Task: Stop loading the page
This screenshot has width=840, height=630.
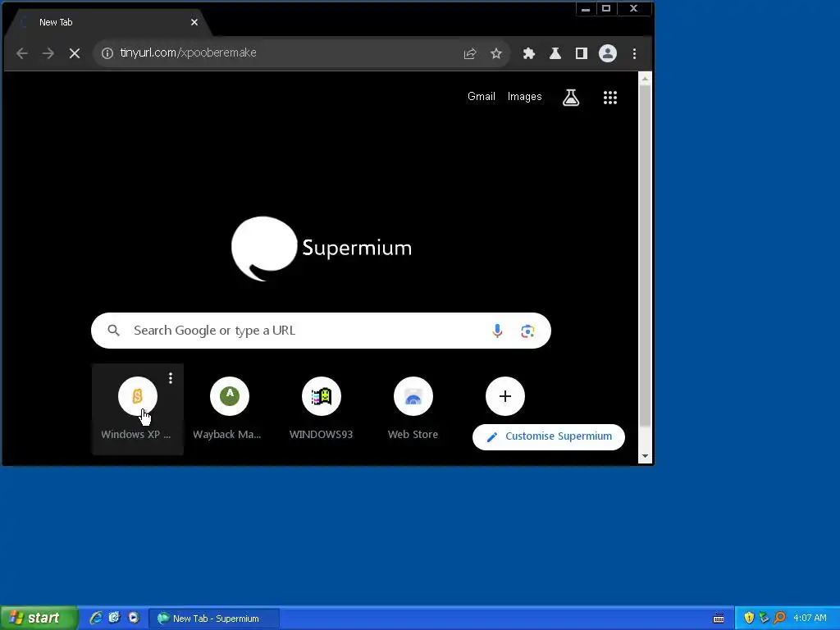Action: point(75,53)
